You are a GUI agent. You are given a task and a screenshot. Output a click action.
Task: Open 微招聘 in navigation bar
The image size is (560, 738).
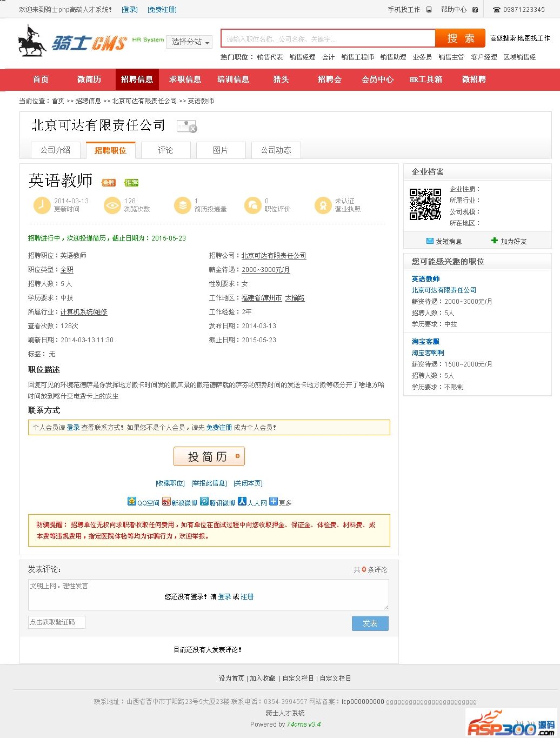coord(474,79)
